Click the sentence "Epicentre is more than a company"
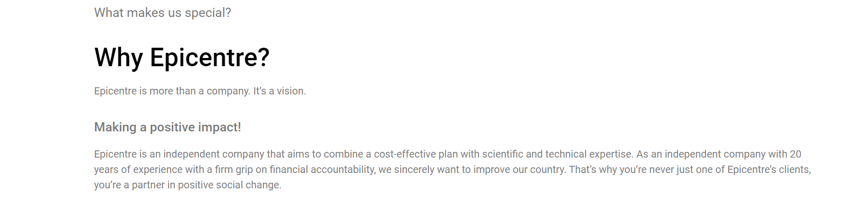 pyautogui.click(x=172, y=91)
